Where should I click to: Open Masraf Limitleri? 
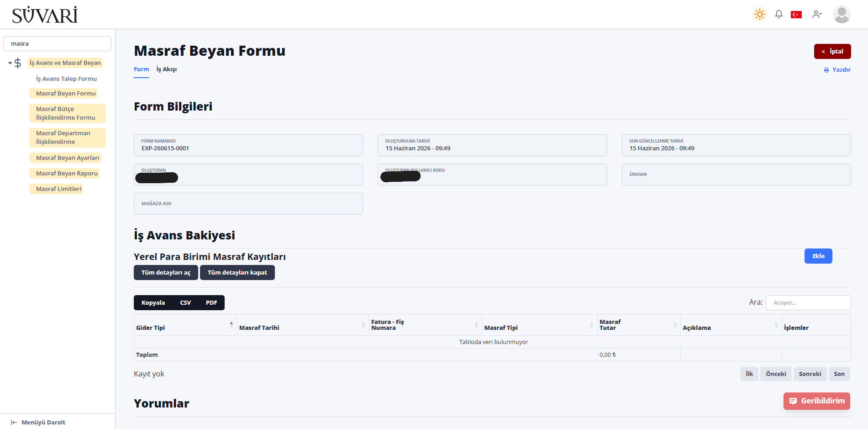tap(56, 189)
